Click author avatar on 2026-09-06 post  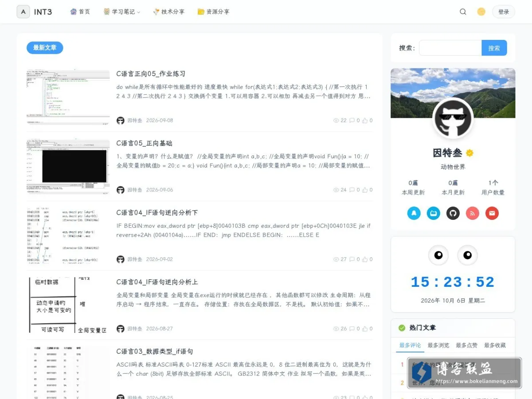[120, 190]
